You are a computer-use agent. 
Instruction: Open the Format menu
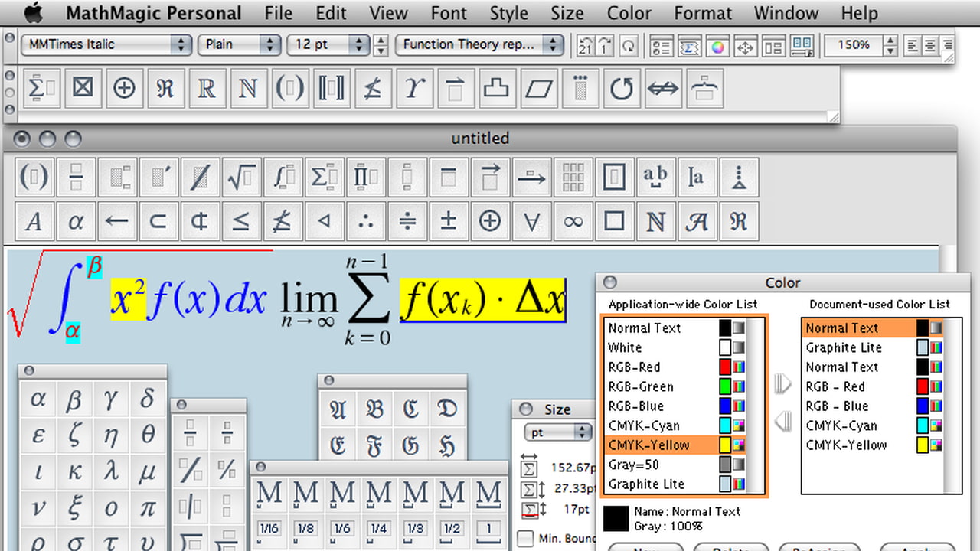click(x=703, y=13)
